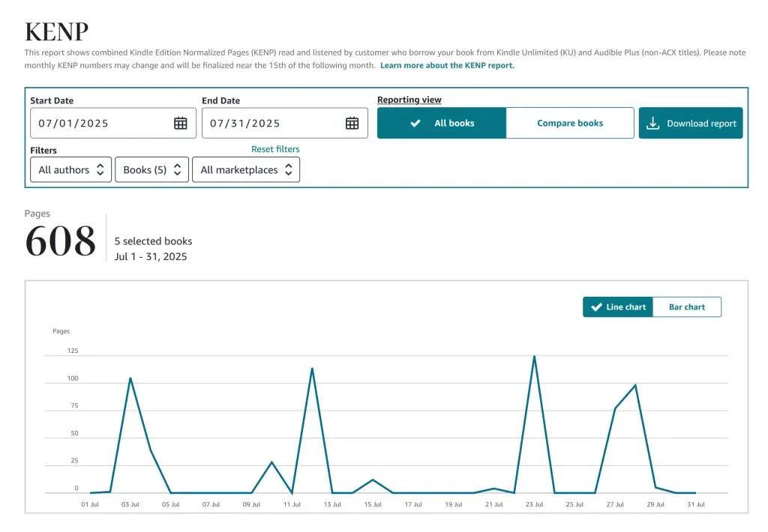Switch chart to Bar chart
This screenshot has width=768, height=532.
coord(687,307)
